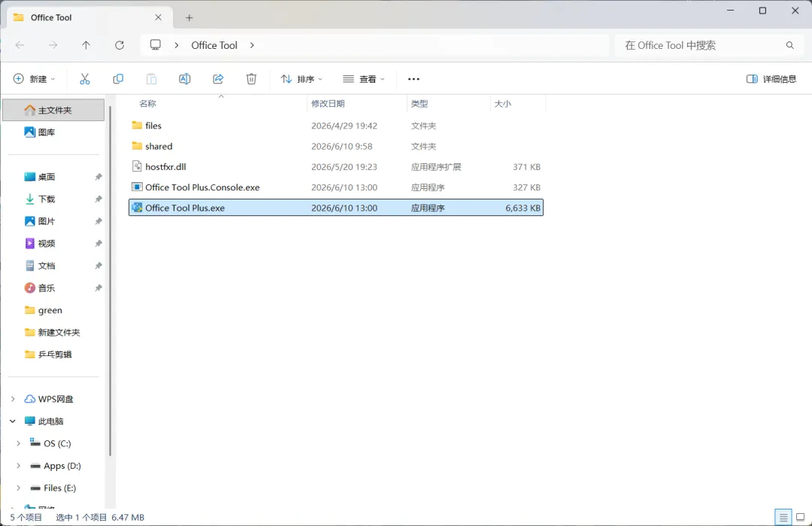
Task: Sort by the 名称 column header
Action: pyautogui.click(x=147, y=103)
